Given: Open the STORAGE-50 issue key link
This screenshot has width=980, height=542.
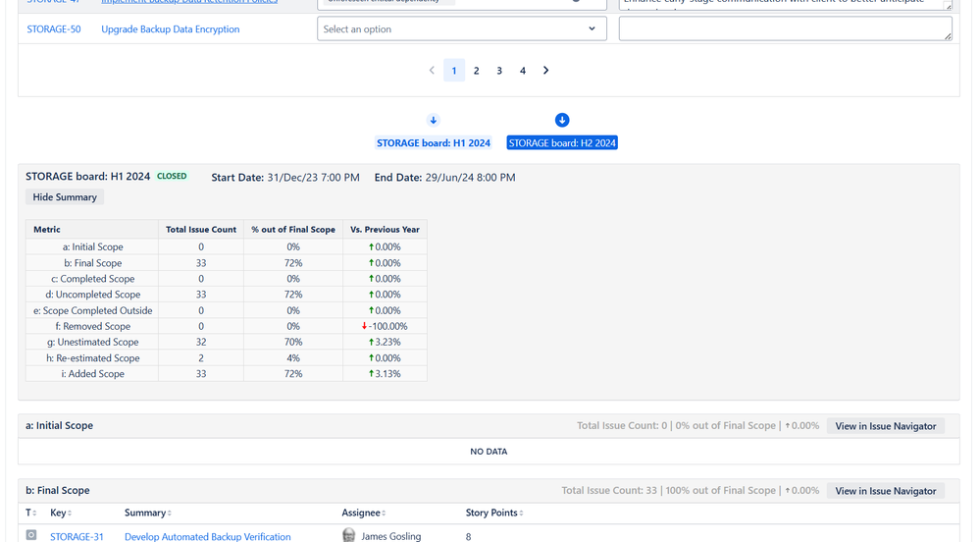Looking at the screenshot, I should click(x=54, y=28).
